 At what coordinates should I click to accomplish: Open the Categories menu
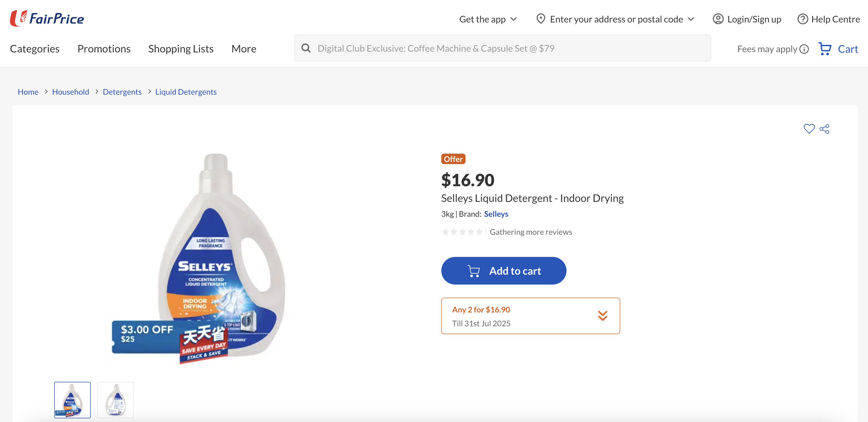point(35,49)
